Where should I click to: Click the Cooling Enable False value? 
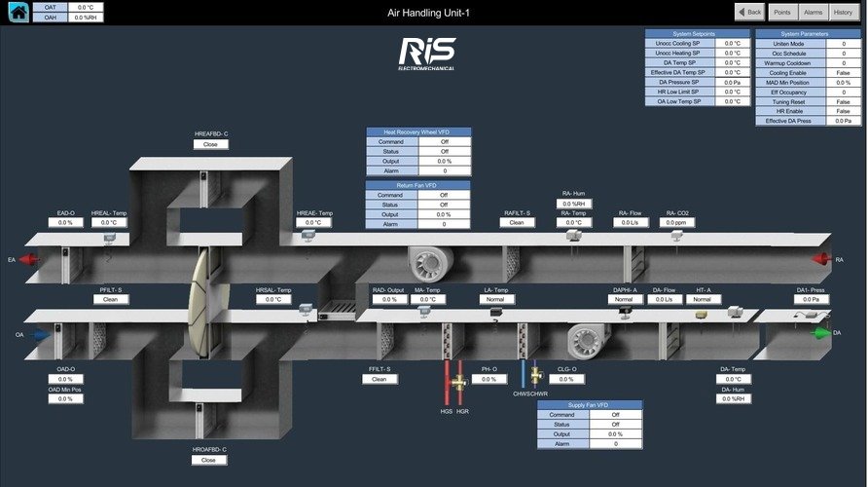[x=843, y=72]
